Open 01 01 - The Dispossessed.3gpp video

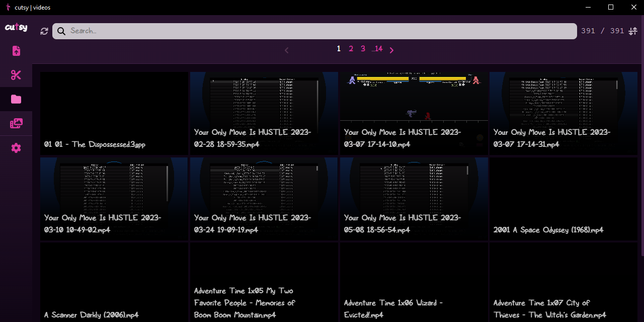(x=114, y=113)
